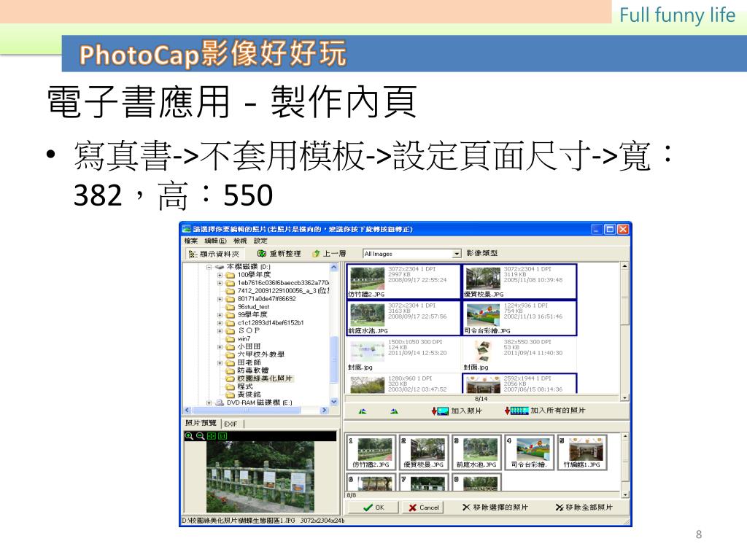
Task: Select 封底.jpg in the file browser
Action: click(x=403, y=354)
